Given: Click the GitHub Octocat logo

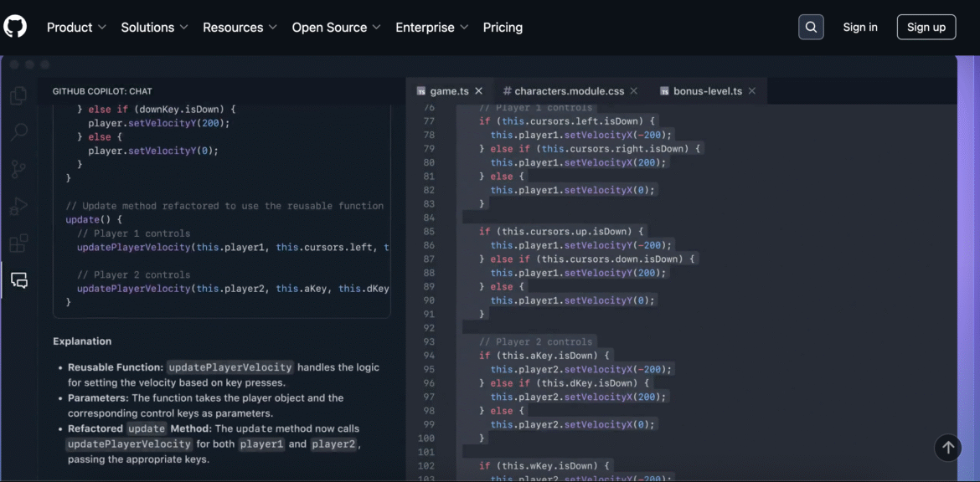Looking at the screenshot, I should (16, 26).
